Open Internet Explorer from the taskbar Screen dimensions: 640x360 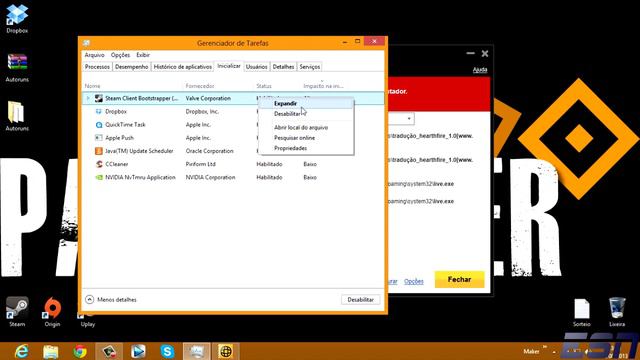point(21,351)
